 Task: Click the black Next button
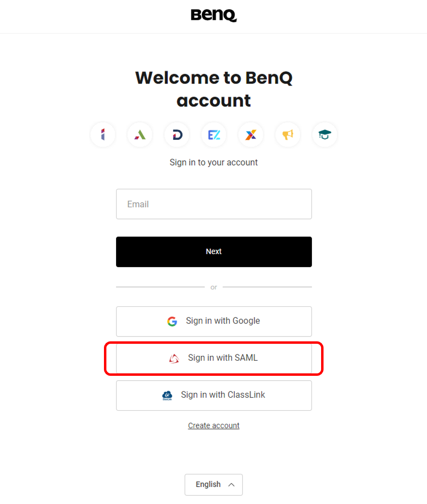(214, 252)
